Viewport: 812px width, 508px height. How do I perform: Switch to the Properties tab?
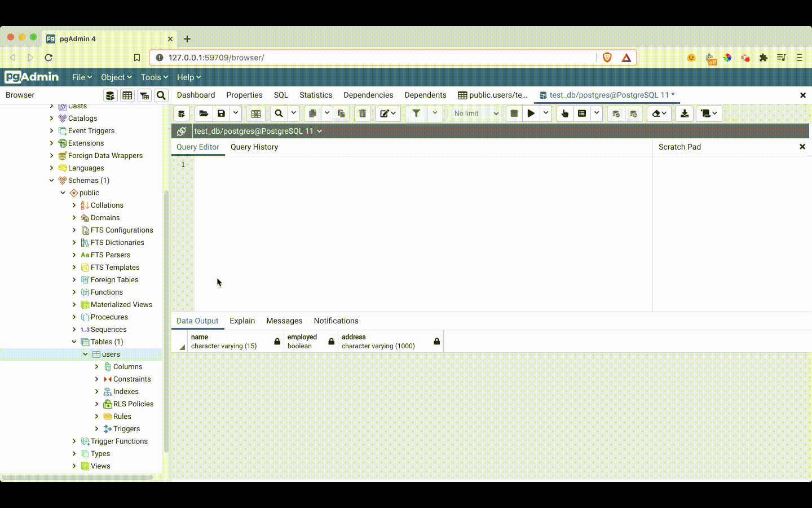point(245,95)
